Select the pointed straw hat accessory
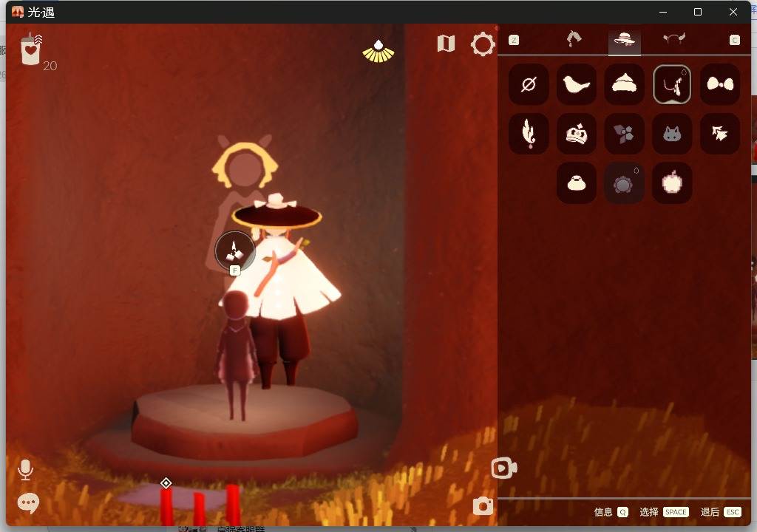Screen dimensions: 757x532 coord(624,84)
